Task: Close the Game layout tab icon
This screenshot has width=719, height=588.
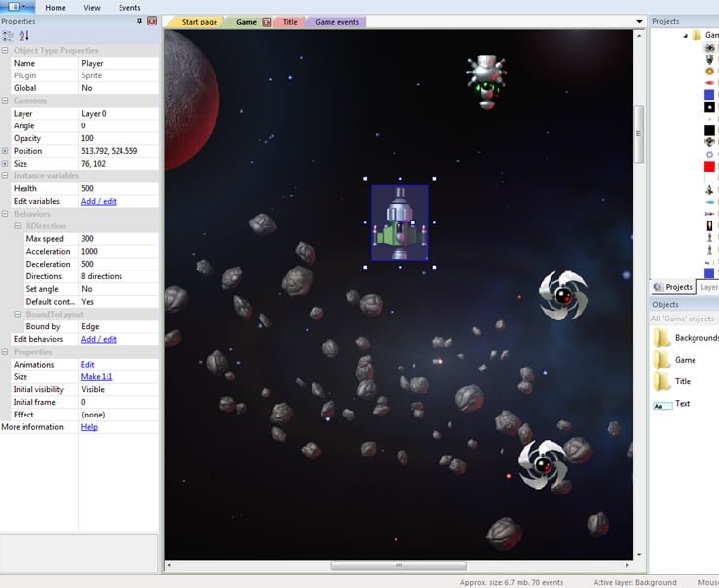Action: [266, 22]
